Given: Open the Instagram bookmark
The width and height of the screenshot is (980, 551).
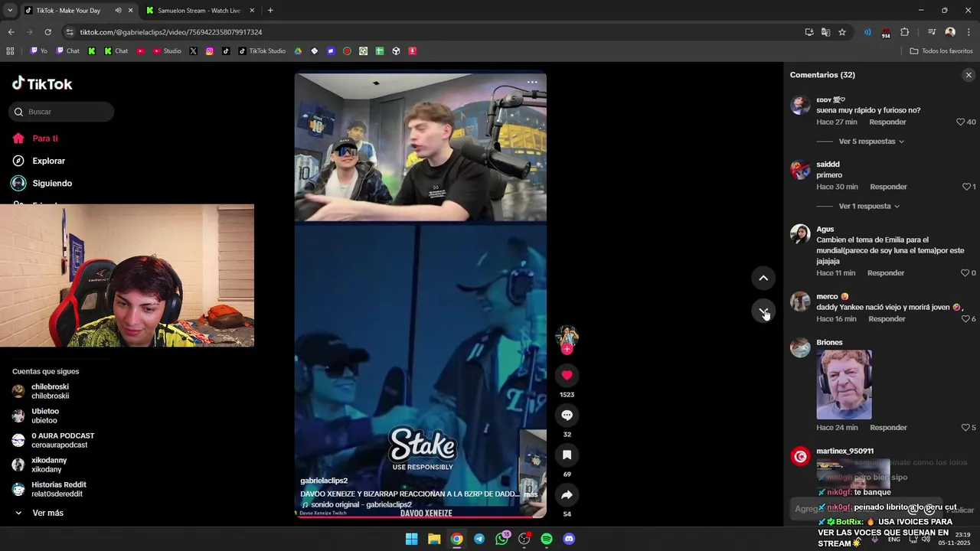Looking at the screenshot, I should click(210, 51).
